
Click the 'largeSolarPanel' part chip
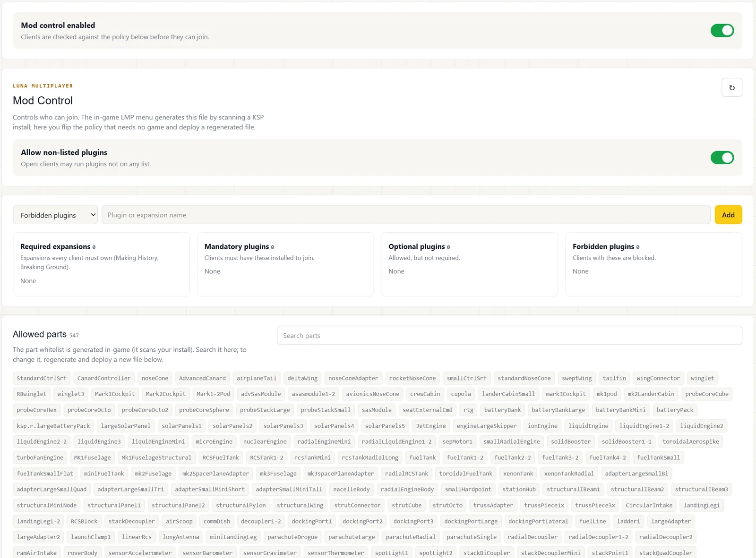[126, 426]
